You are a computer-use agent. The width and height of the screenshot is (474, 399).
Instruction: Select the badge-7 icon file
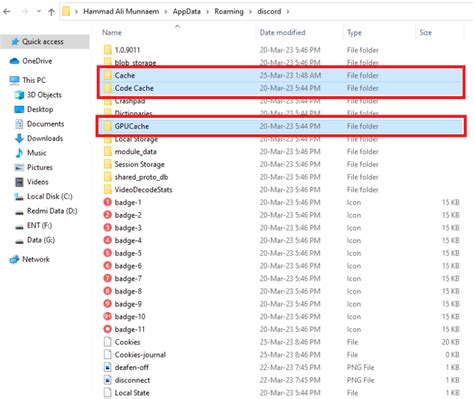pos(107,278)
